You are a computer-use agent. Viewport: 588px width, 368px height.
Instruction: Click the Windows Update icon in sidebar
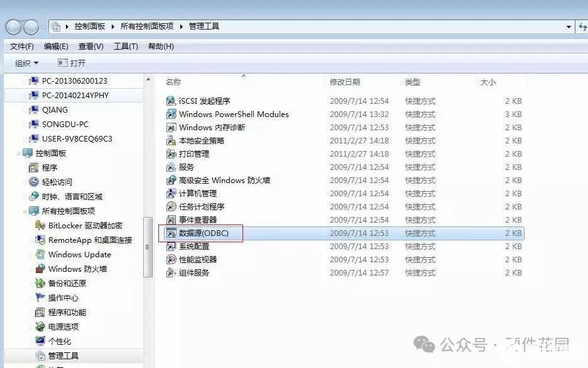[40, 254]
